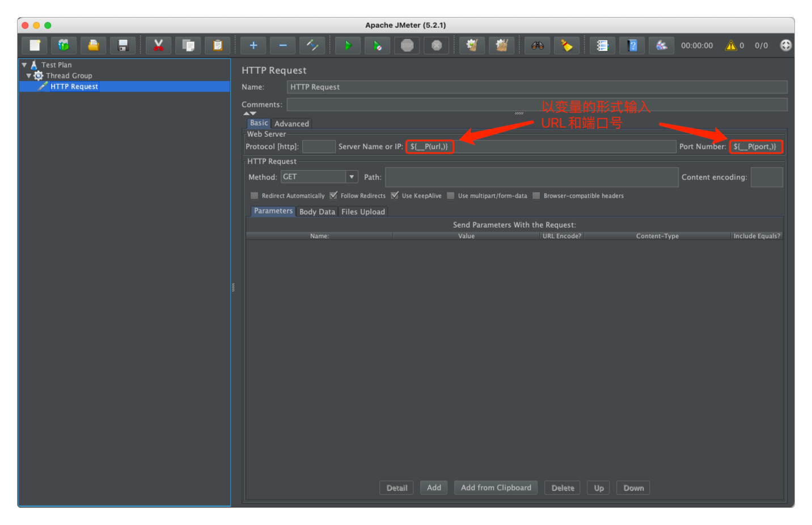Open Search with binoculars icon
The width and height of the screenshot is (812, 525).
(x=537, y=45)
